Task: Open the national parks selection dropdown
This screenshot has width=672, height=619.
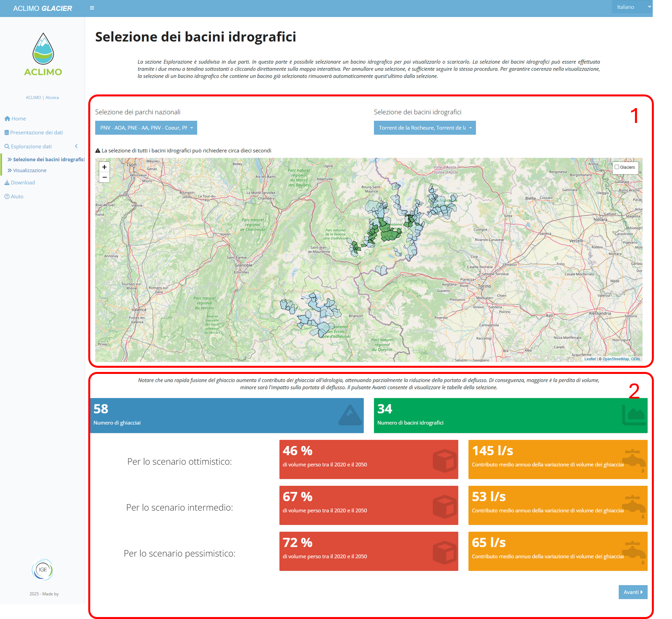Action: [x=146, y=128]
